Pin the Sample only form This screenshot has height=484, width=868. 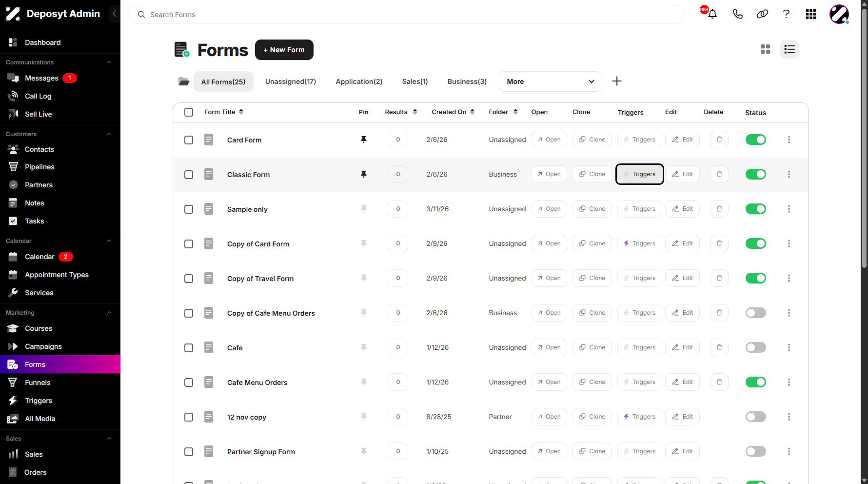coord(364,209)
